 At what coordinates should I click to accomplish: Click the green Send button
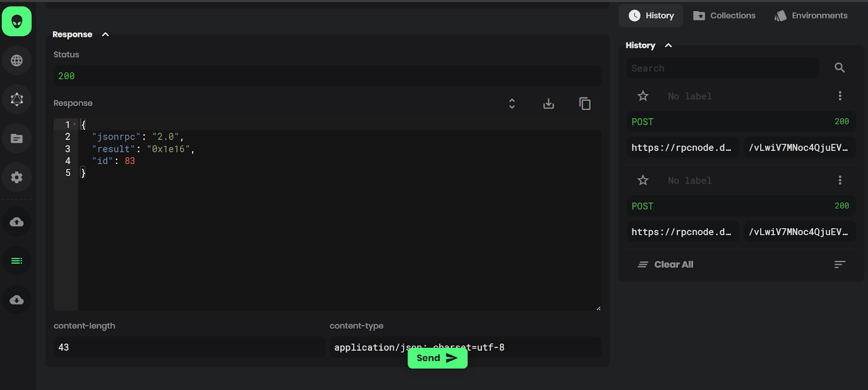pyautogui.click(x=437, y=358)
